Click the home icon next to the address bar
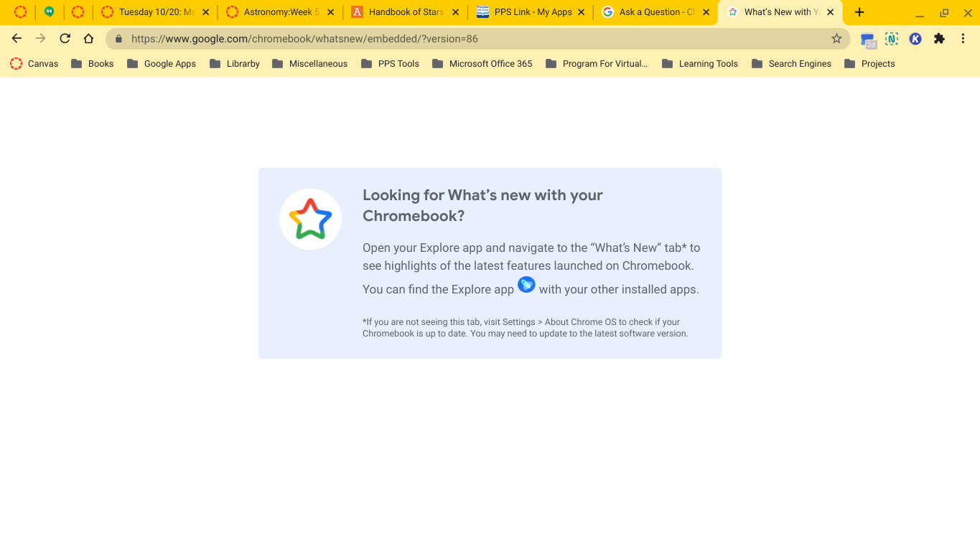 coord(88,38)
